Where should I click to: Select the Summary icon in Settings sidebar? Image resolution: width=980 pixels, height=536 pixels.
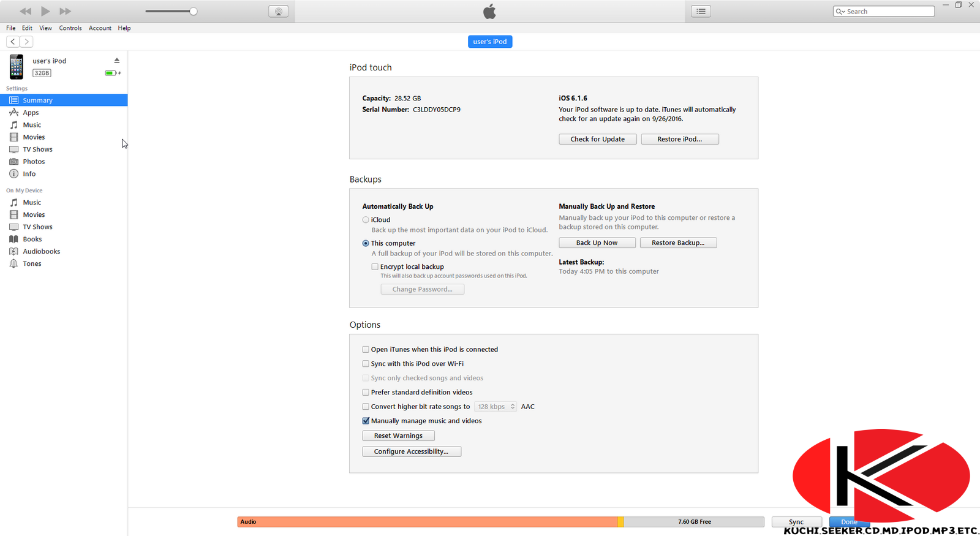(x=13, y=100)
